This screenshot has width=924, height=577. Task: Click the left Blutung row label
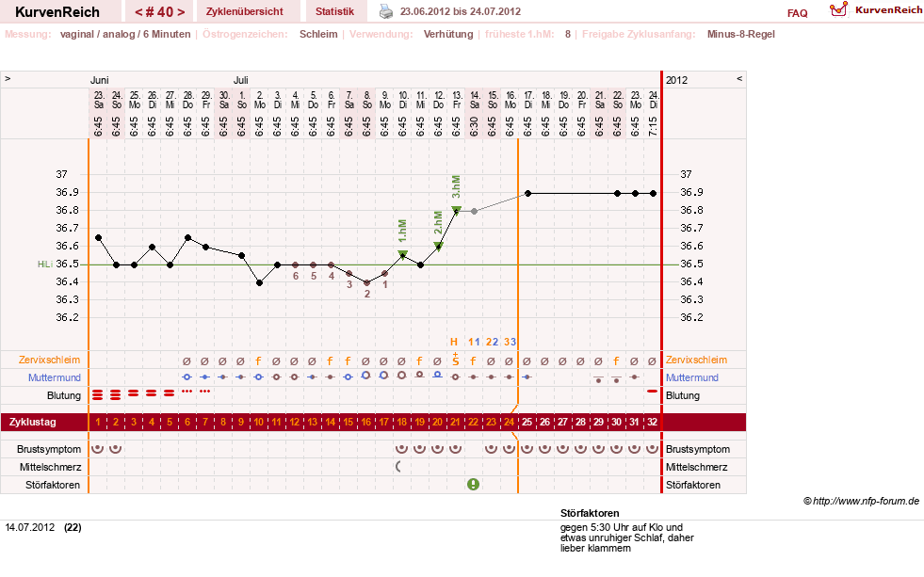coord(64,395)
